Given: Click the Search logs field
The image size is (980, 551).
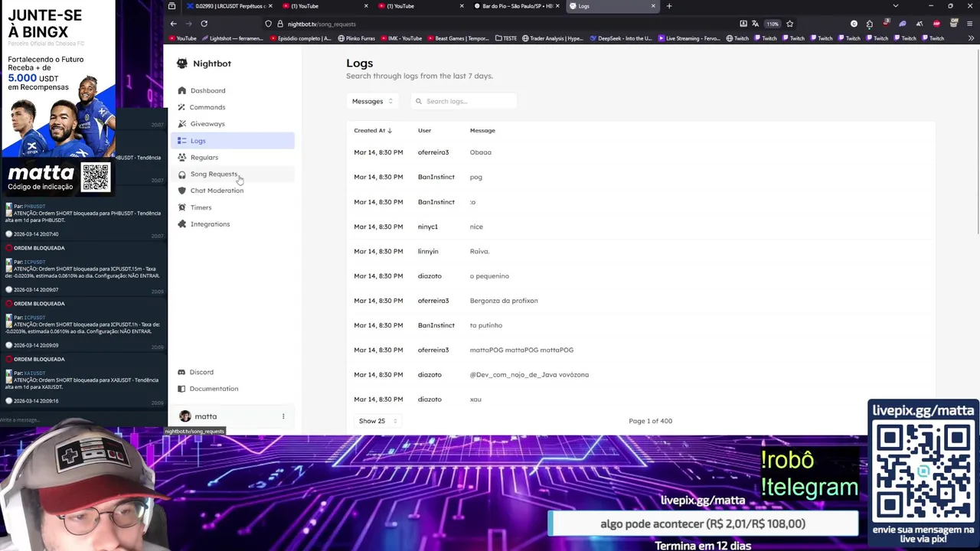Looking at the screenshot, I should tap(464, 101).
